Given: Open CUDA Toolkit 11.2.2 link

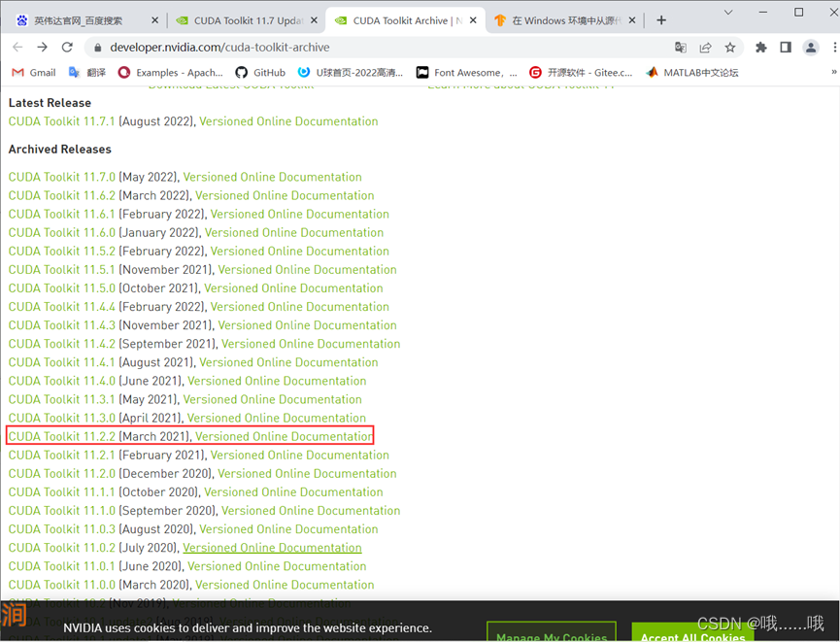Looking at the screenshot, I should pyautogui.click(x=61, y=436).
